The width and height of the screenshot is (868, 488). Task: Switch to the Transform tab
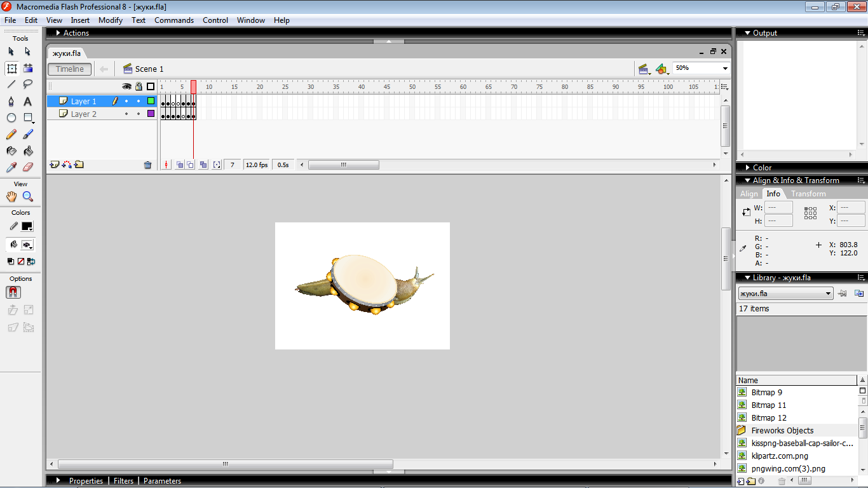point(808,194)
